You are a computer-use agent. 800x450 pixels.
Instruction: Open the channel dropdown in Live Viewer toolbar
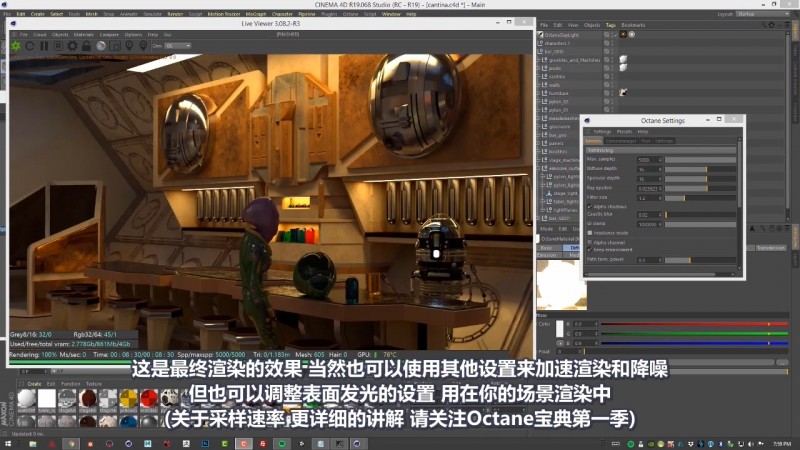[x=178, y=46]
